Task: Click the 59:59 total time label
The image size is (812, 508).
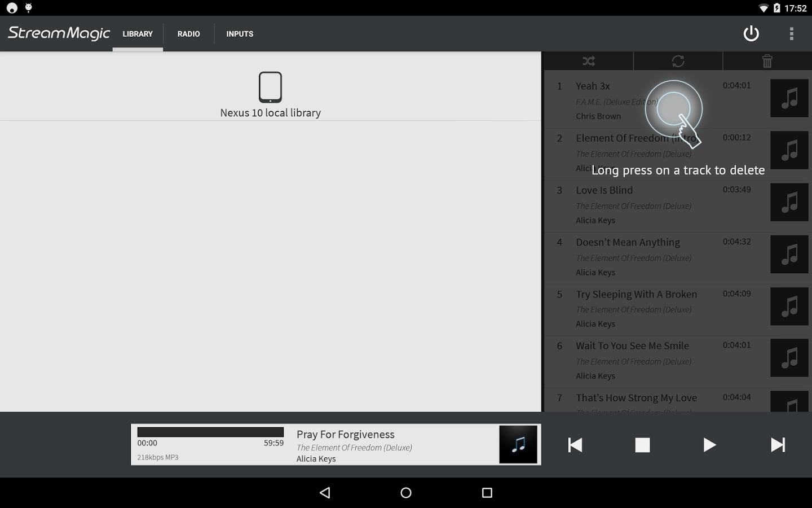Action: pyautogui.click(x=273, y=443)
